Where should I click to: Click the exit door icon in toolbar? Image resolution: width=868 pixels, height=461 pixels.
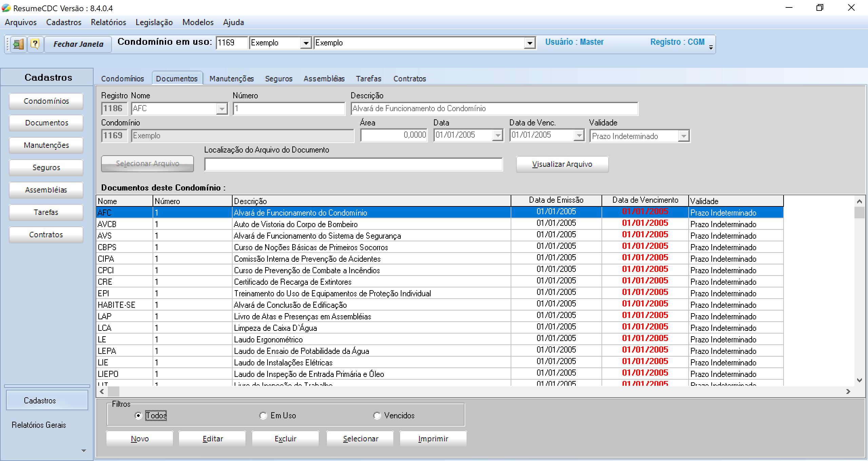[x=18, y=44]
